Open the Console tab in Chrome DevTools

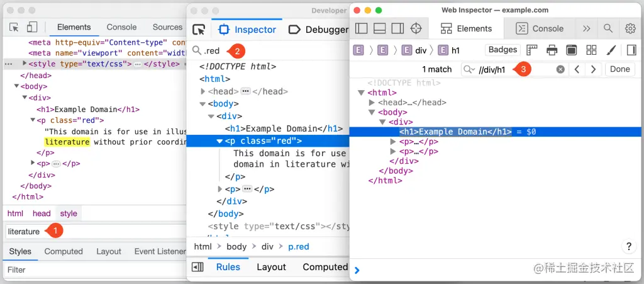point(121,27)
